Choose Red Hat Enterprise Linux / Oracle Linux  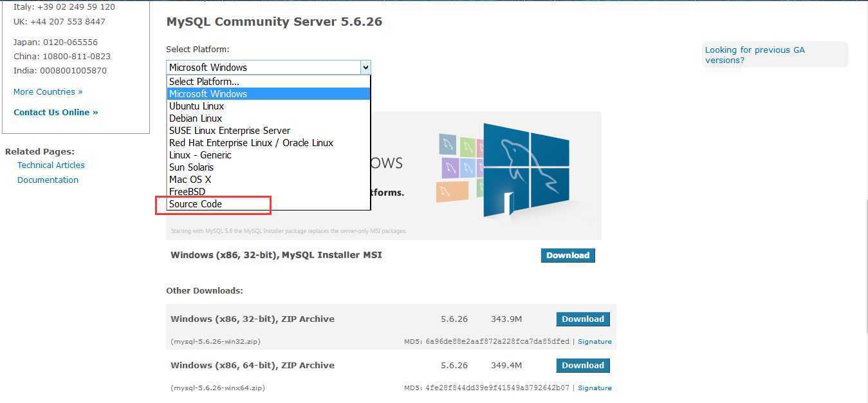(x=268, y=143)
